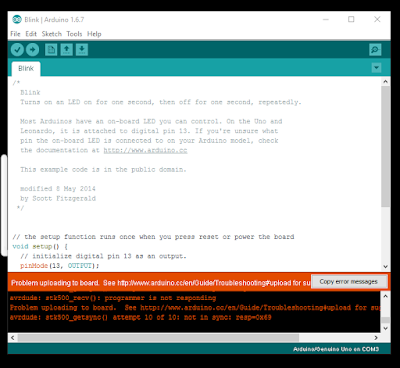Click console scrollbar up arrow
This screenshot has height=368, width=400.
point(385,296)
